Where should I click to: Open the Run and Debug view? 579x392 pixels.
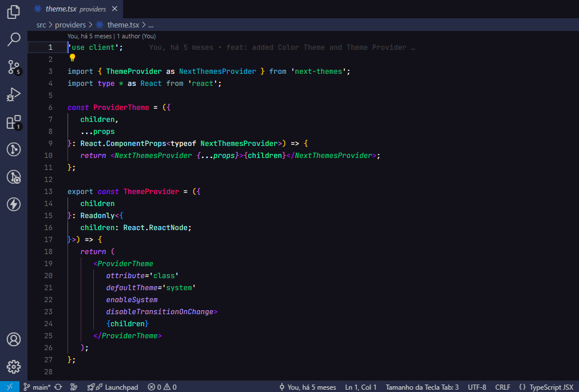point(13,94)
